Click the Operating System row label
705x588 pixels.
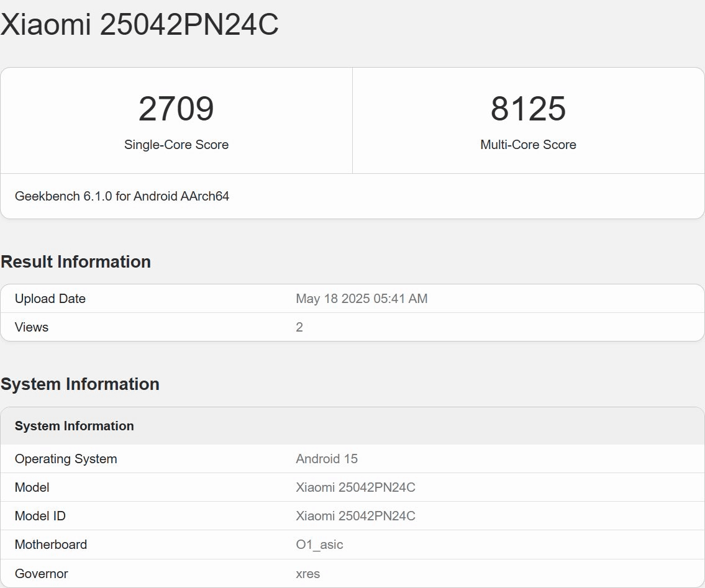tap(66, 459)
